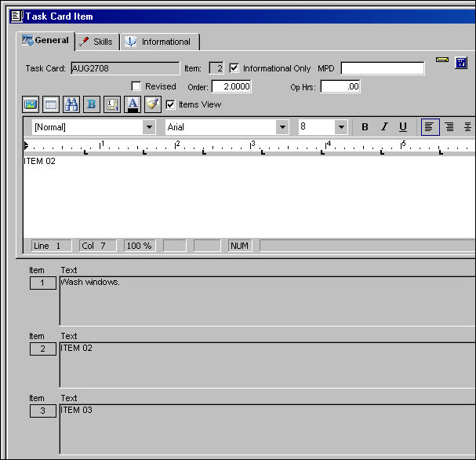Click the blue B toolbar icon
476x460 pixels.
pos(92,104)
